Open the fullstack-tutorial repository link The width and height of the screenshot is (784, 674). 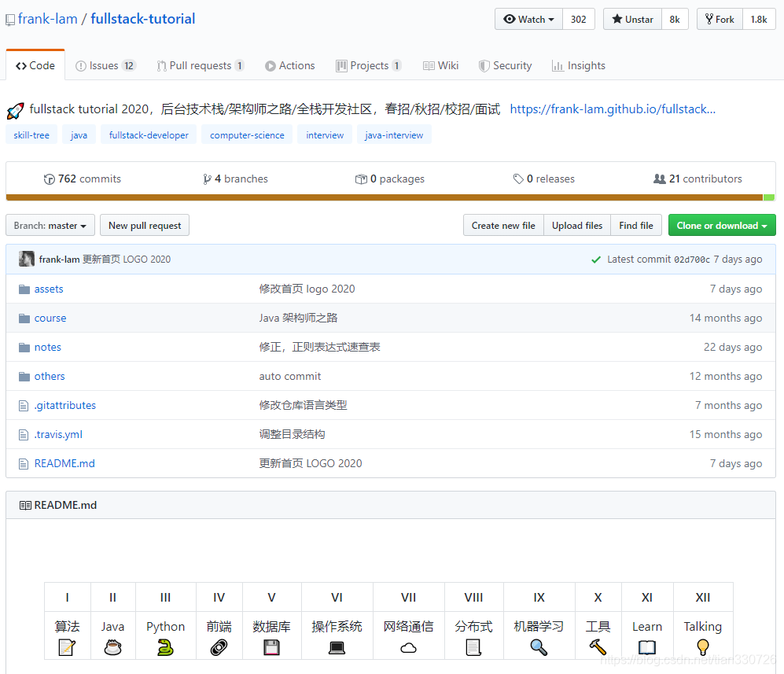pyautogui.click(x=142, y=19)
